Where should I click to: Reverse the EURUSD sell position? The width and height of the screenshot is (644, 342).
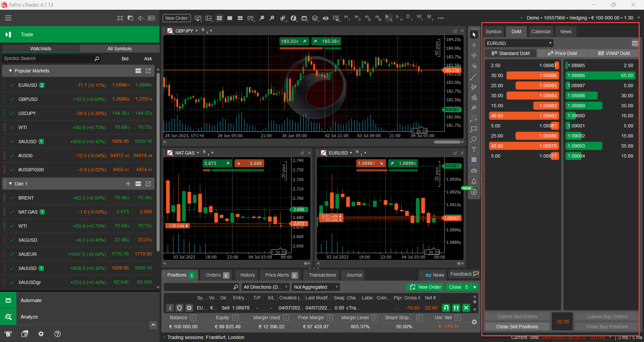coord(446,308)
